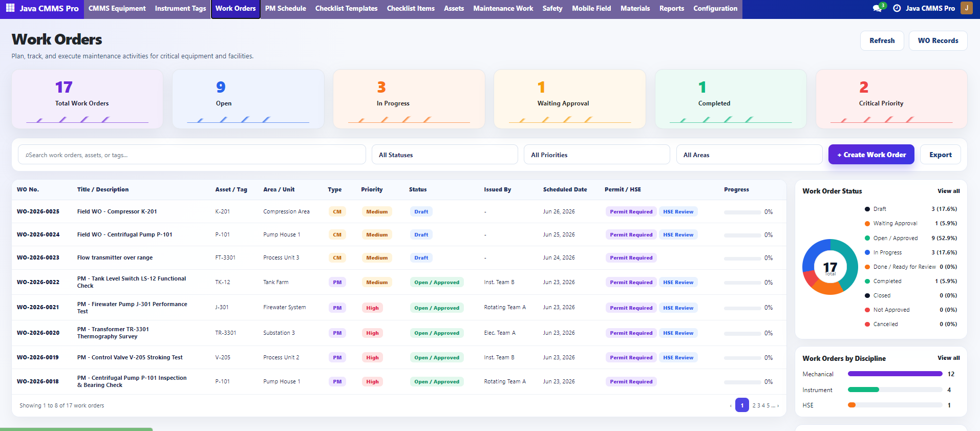980x431 pixels.
Task: Go to next page arrow in pagination
Action: (x=778, y=405)
